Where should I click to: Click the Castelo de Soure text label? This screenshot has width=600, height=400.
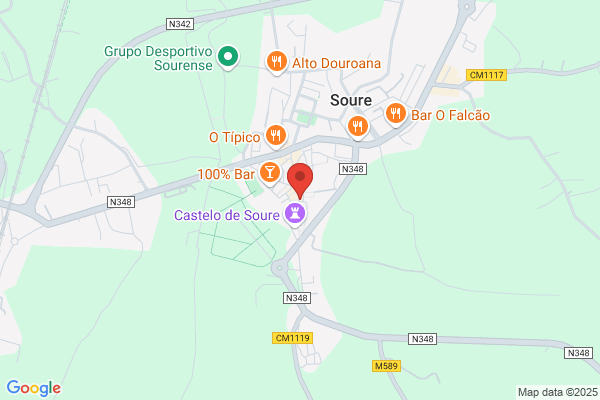(227, 215)
